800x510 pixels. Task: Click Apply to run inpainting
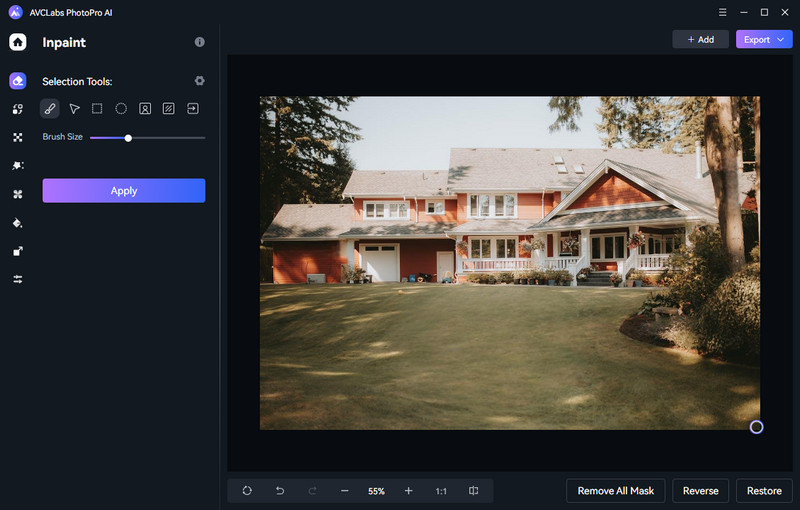click(x=124, y=191)
